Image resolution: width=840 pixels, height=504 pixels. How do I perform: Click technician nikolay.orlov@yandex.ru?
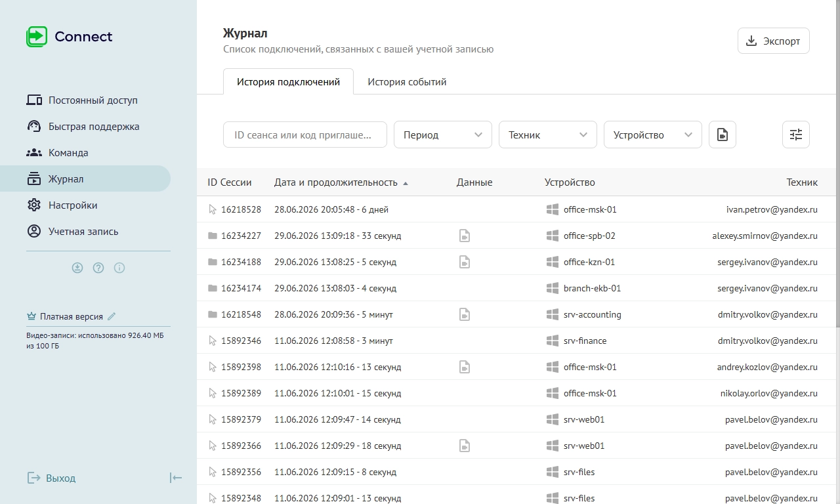(769, 393)
